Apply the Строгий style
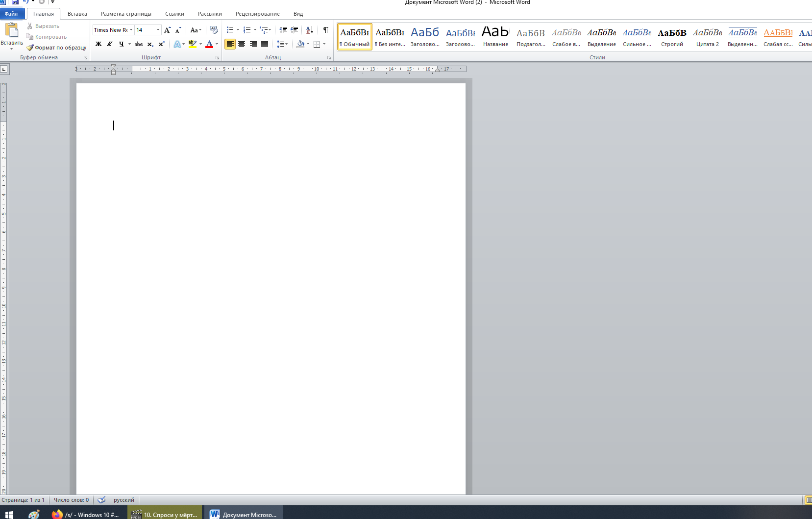This screenshot has height=519, width=812. [x=672, y=37]
